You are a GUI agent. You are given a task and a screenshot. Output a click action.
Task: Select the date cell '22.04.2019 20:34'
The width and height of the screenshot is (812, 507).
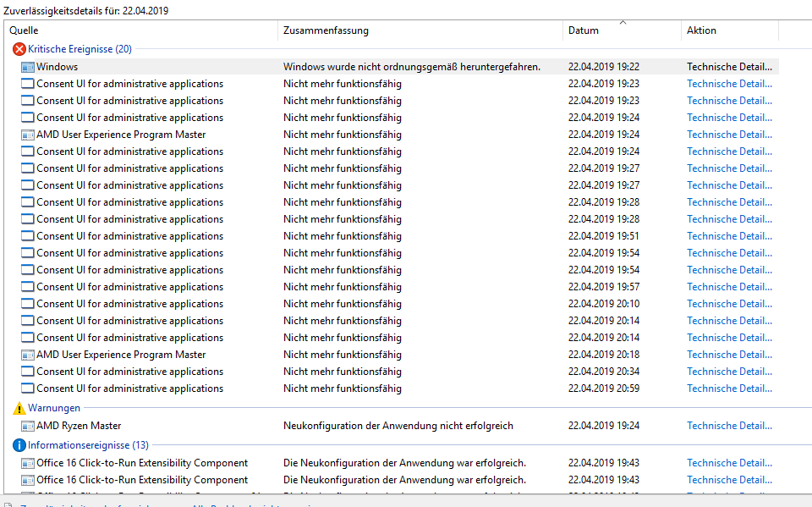(x=604, y=372)
